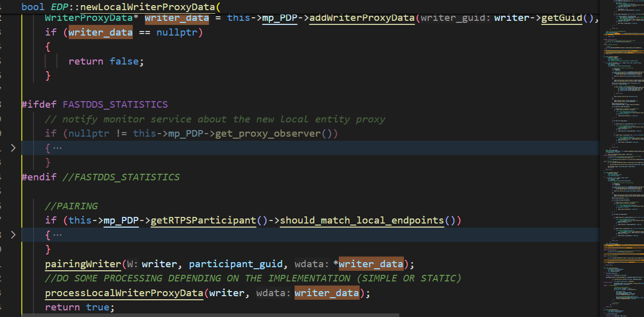Click the ellipsis of the folded get_proxy_observer block
Screen dimensions: 644x317
click(57, 148)
